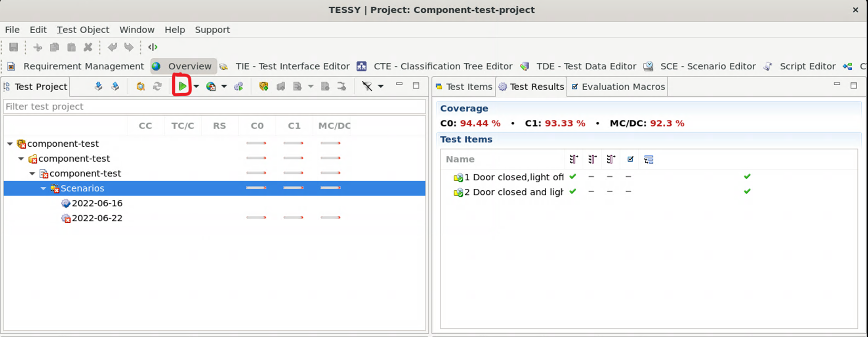
Task: Open the Help menu
Action: coord(175,30)
